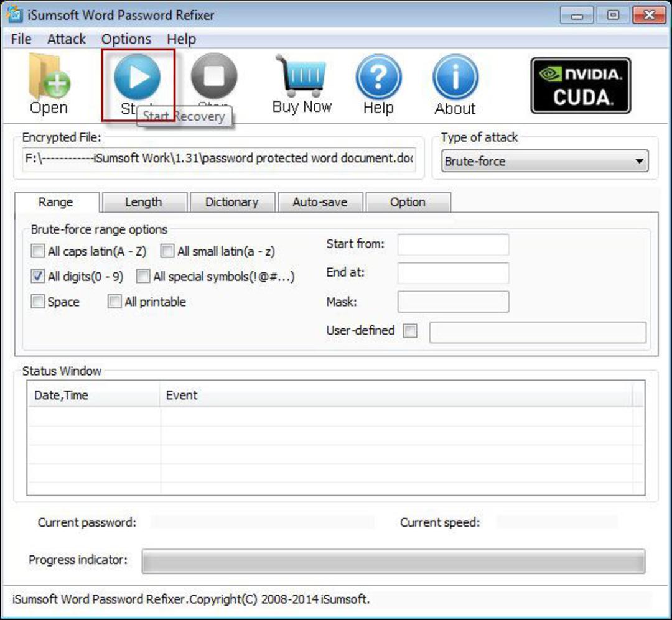672x620 pixels.
Task: Click 'Brute-force range options' group label
Action: coord(99,229)
